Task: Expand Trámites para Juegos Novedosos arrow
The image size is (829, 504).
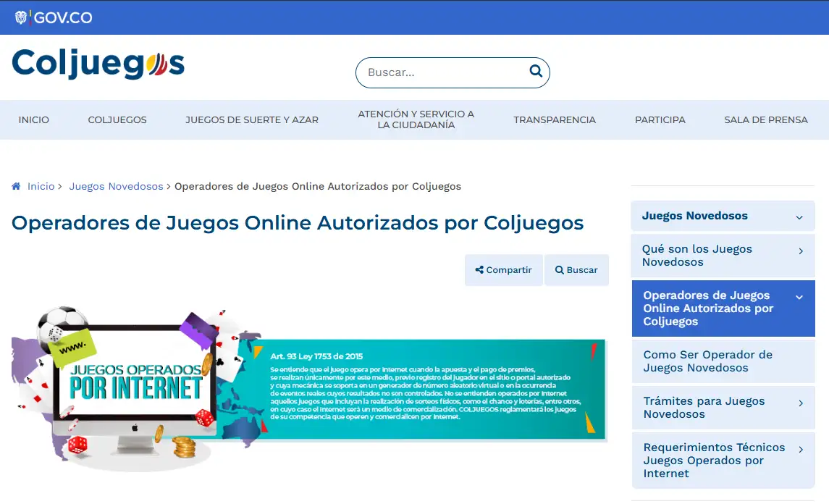Action: [x=801, y=403]
